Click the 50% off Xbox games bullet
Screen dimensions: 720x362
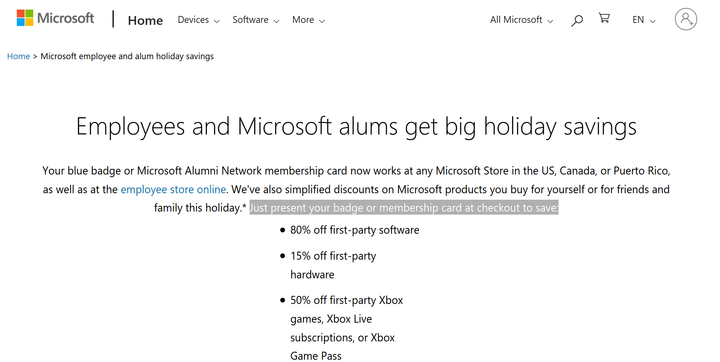[x=347, y=328]
